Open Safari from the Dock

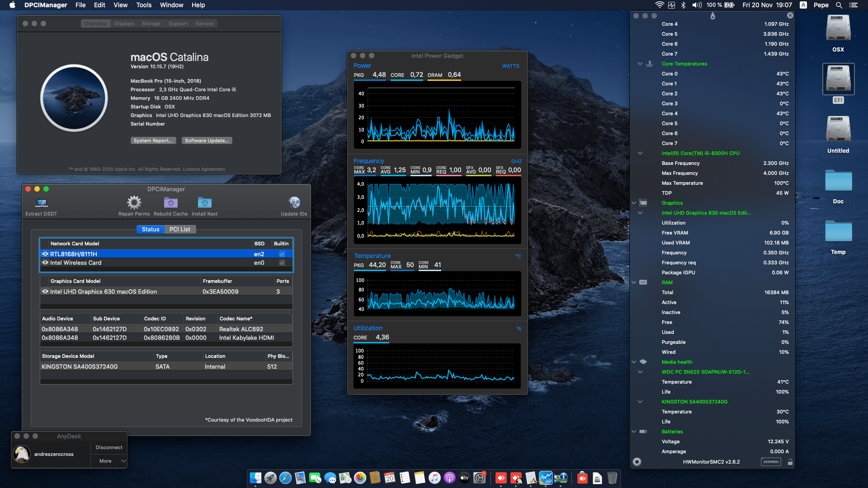pos(285,478)
